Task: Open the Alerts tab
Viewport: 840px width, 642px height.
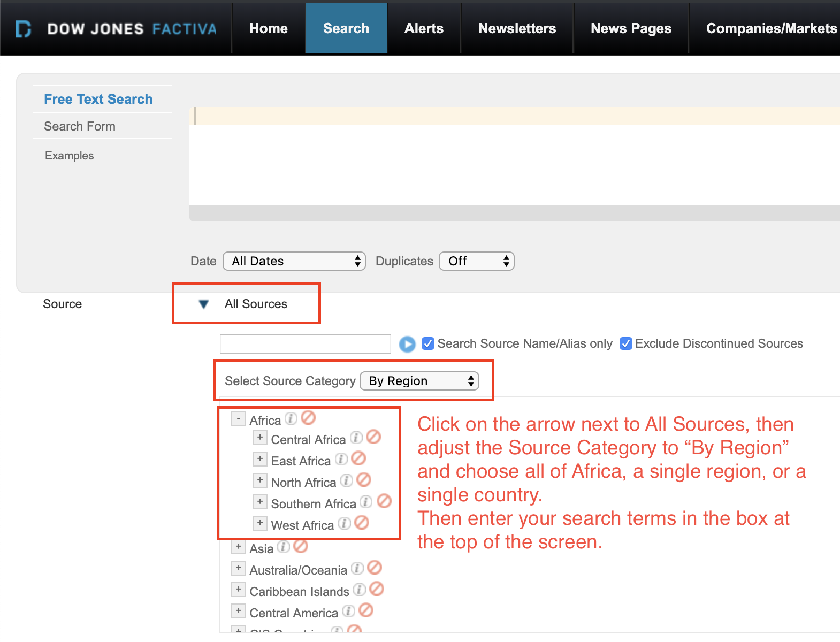Action: (424, 28)
